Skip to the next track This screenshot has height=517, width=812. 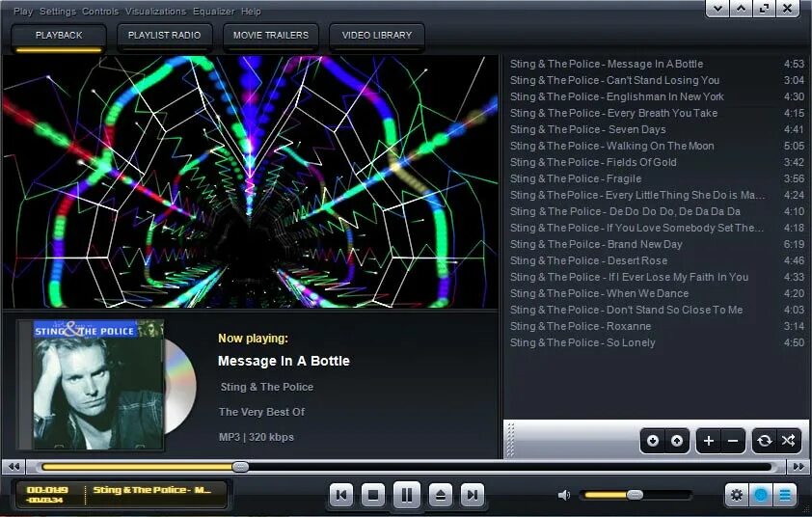472,495
